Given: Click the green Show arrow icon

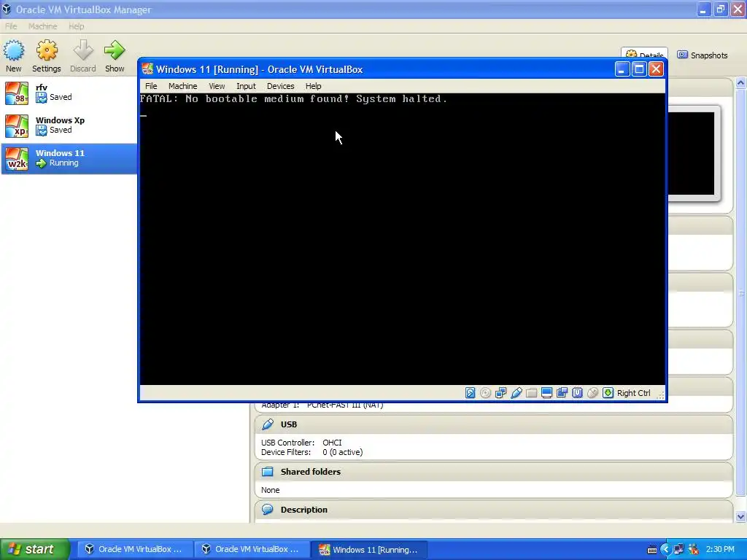Looking at the screenshot, I should pyautogui.click(x=115, y=50).
